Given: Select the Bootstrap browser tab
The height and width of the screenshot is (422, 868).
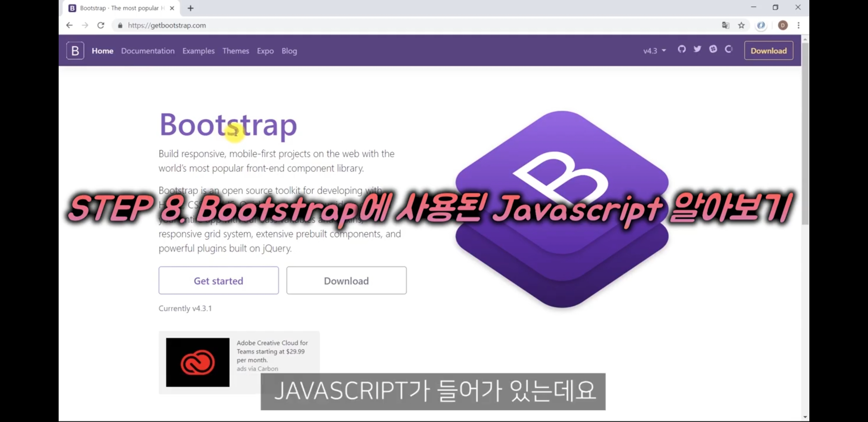Looking at the screenshot, I should pos(121,8).
